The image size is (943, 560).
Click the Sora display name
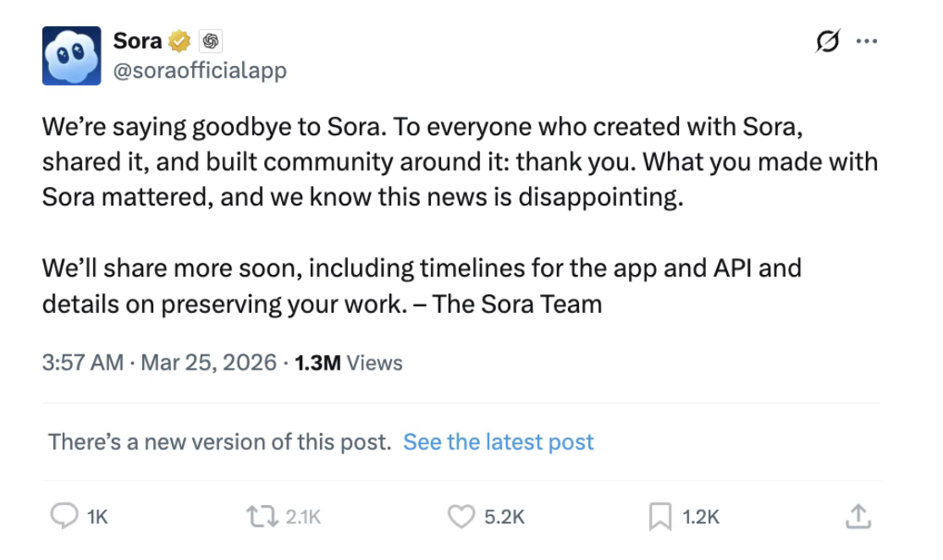pyautogui.click(x=137, y=41)
